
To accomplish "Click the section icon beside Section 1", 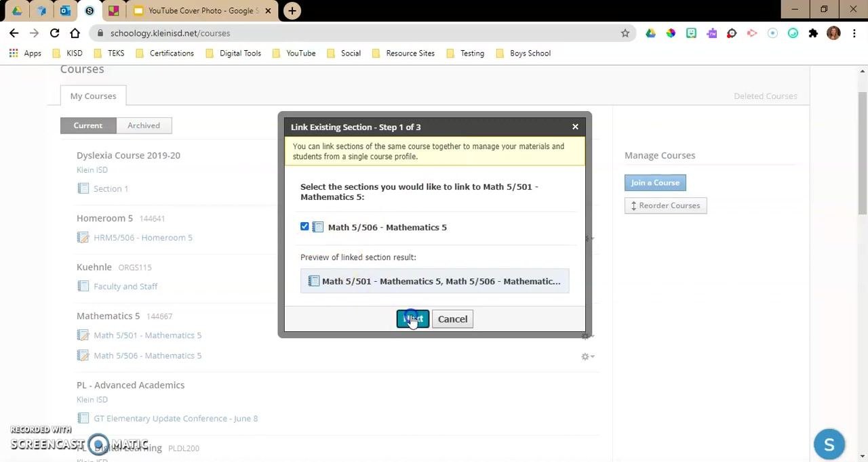I will 83,189.
